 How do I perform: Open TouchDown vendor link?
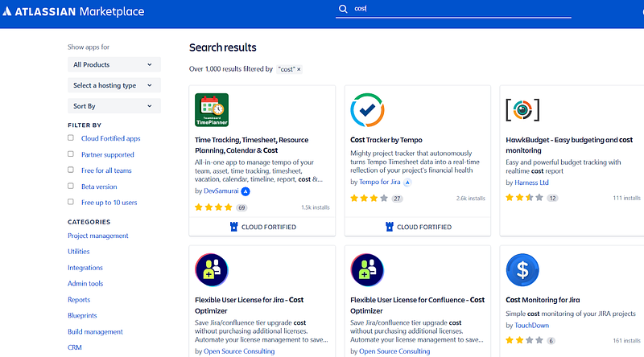pos(531,326)
